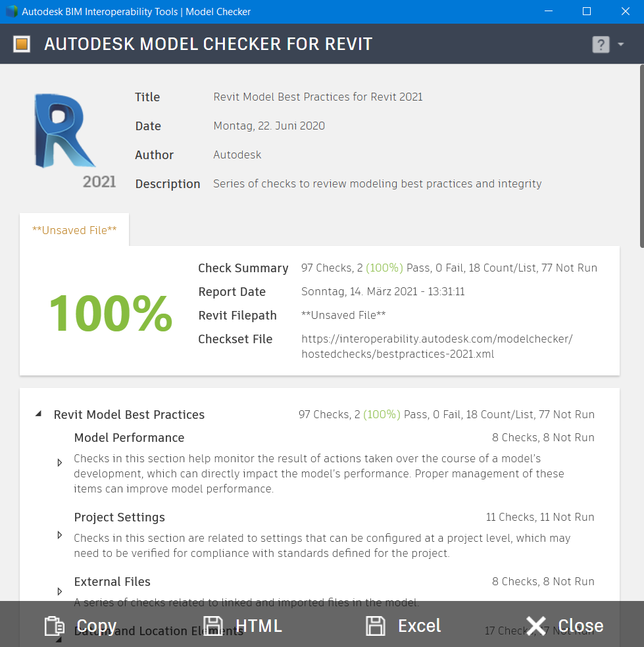Collapse the Revit Model Best Practices section
The height and width of the screenshot is (647, 644).
[x=37, y=414]
